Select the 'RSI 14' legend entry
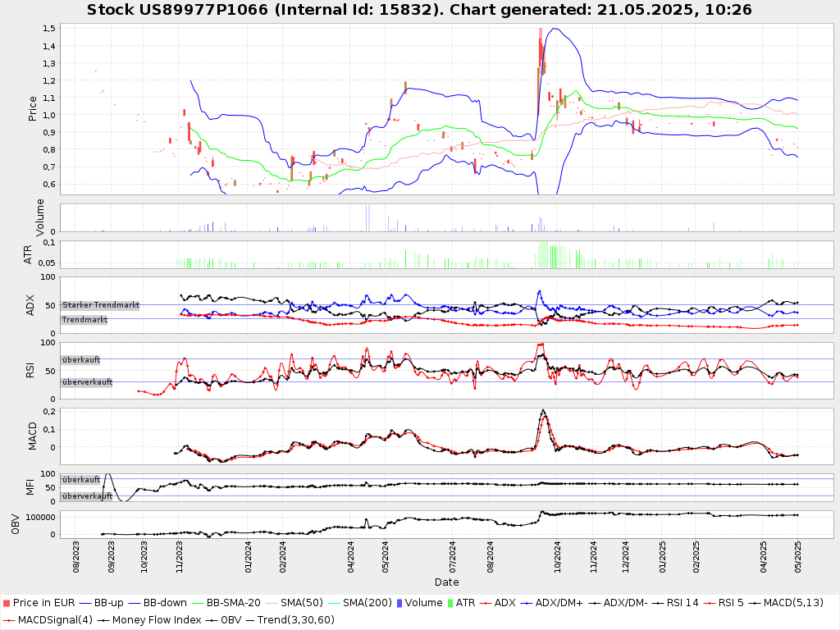 [x=677, y=603]
